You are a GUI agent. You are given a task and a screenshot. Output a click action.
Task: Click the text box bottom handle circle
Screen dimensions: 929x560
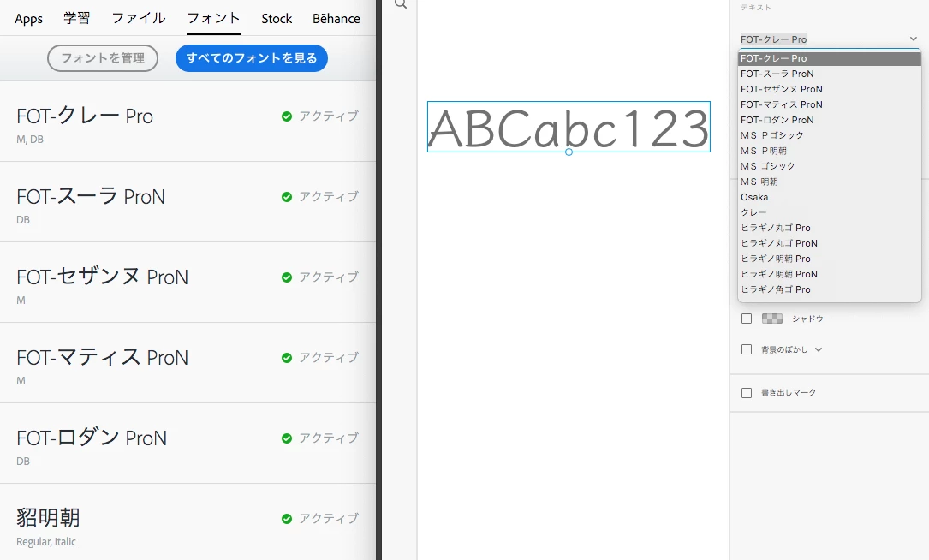pos(569,152)
